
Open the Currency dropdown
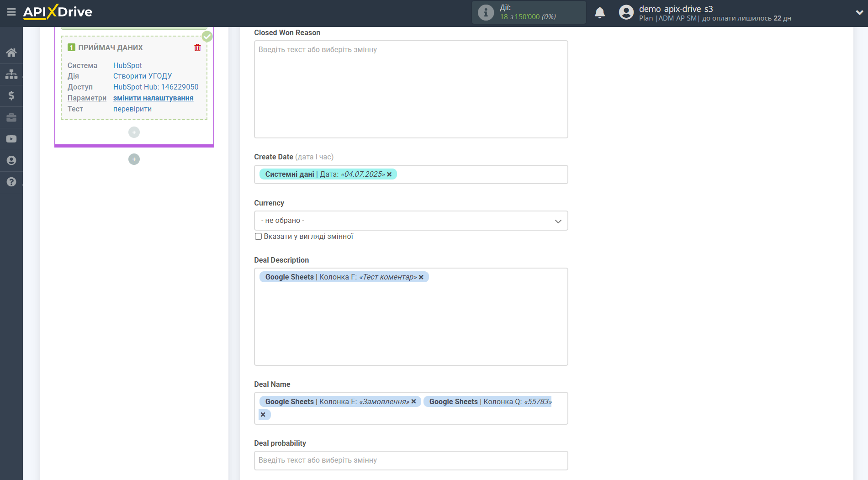point(411,221)
